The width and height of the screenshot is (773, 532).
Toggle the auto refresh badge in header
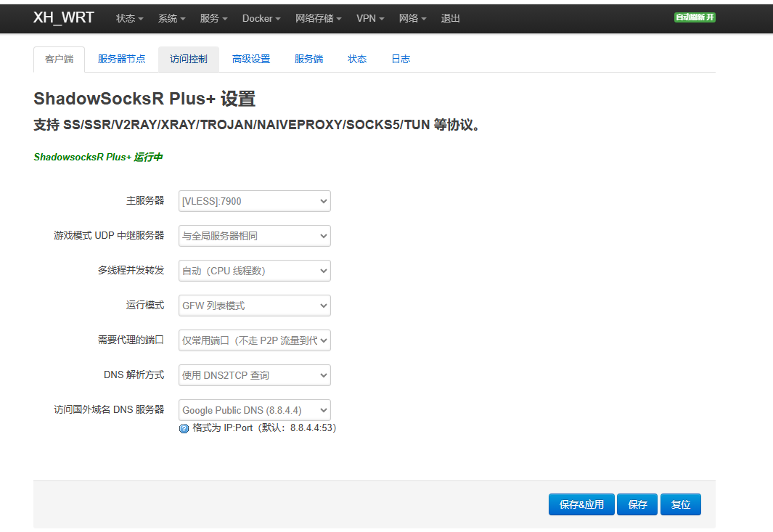pyautogui.click(x=695, y=17)
